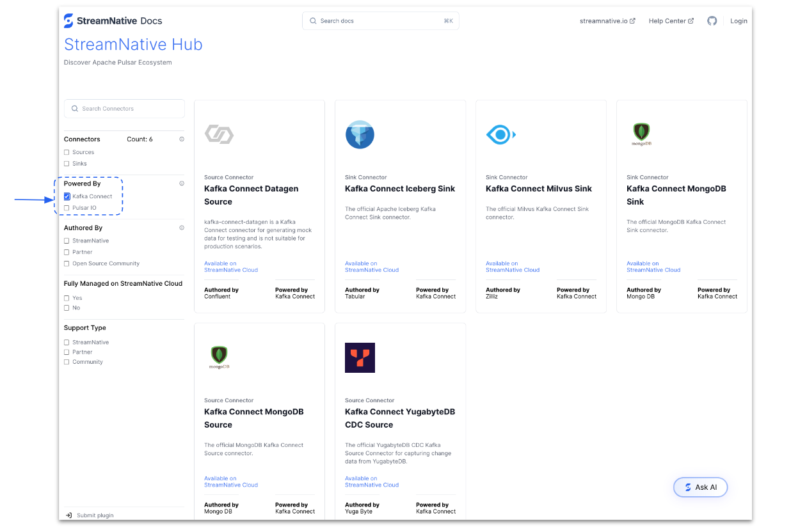
Task: Click the GitHub icon in header
Action: [x=712, y=21]
